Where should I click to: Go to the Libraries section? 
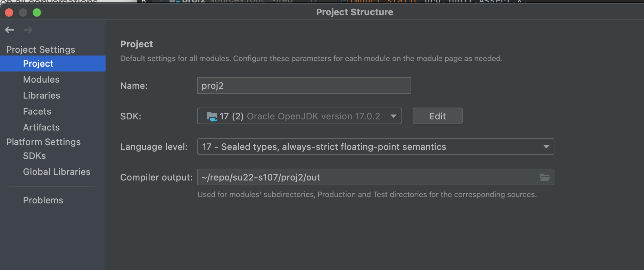coord(42,95)
